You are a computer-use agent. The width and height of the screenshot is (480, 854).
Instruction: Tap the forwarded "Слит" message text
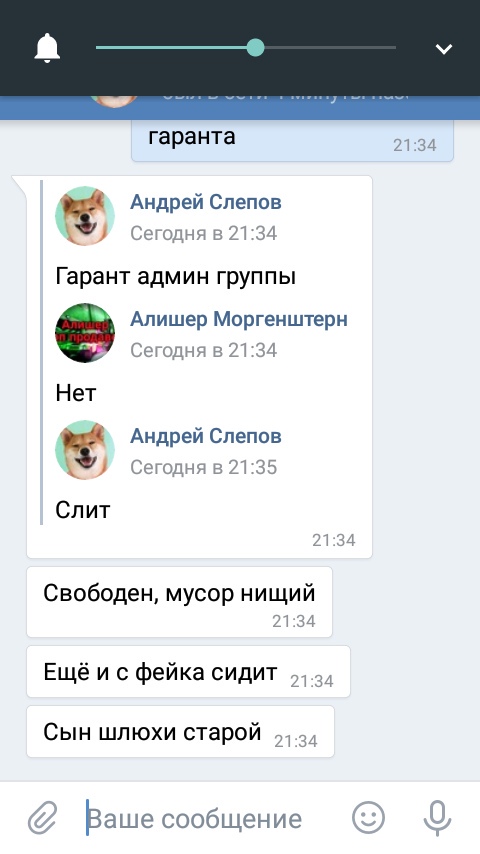[x=83, y=510]
